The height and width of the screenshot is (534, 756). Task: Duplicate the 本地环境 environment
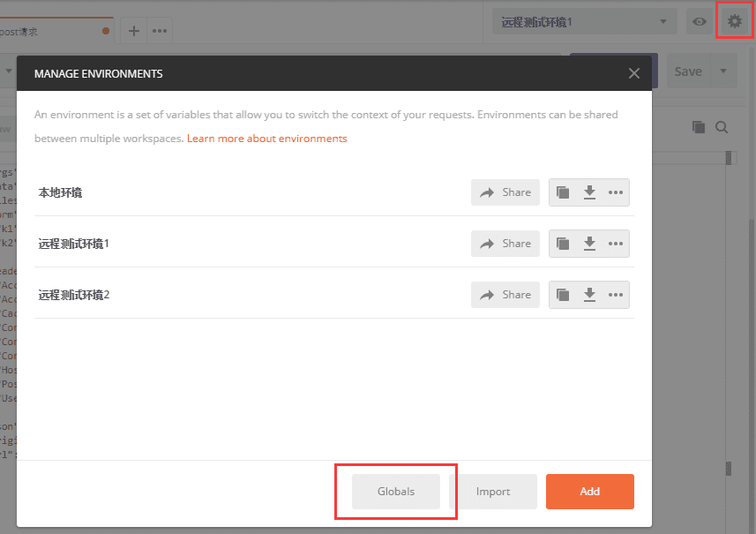pos(563,192)
